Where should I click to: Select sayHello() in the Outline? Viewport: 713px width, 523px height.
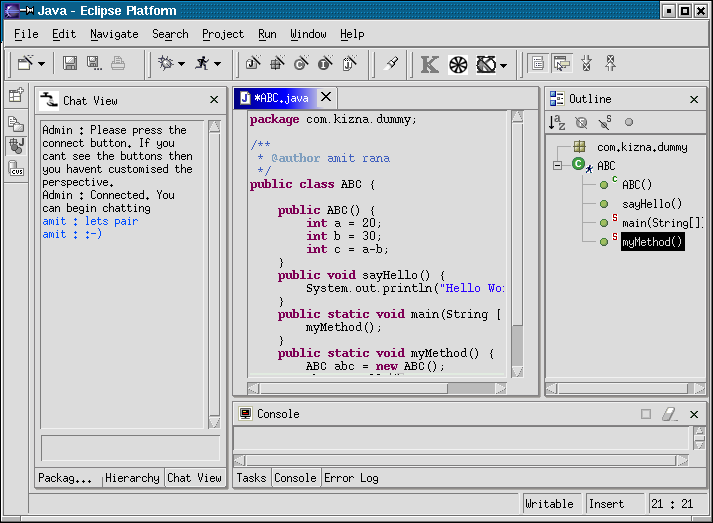point(651,204)
